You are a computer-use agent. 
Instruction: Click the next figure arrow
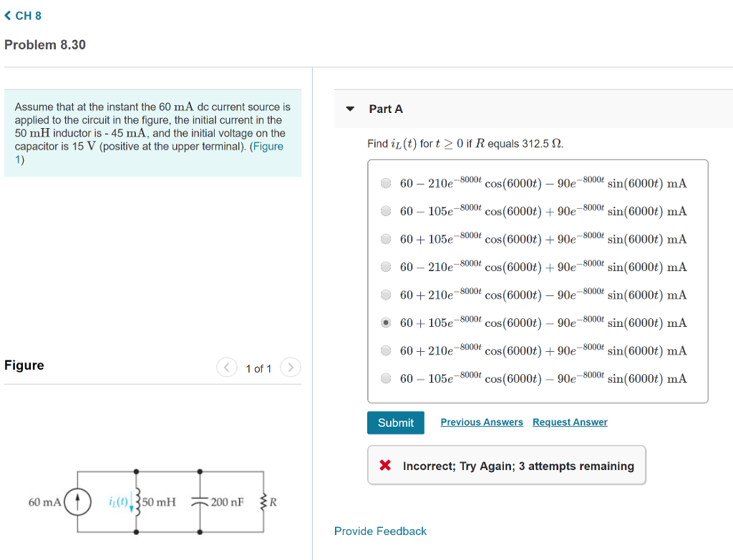coord(291,367)
